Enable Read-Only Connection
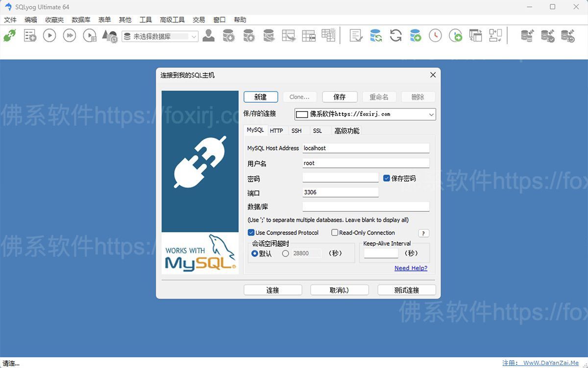Viewport: 588px width, 368px height. (335, 232)
